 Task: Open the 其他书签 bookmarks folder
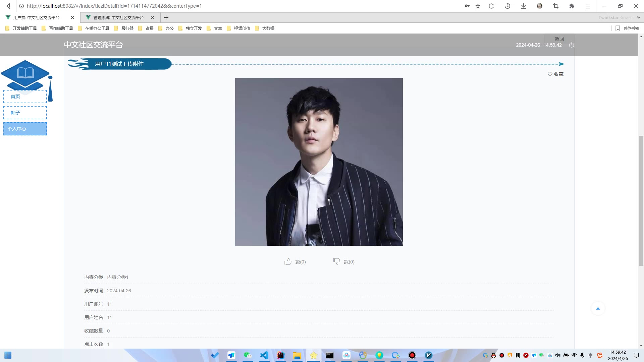pyautogui.click(x=627, y=28)
